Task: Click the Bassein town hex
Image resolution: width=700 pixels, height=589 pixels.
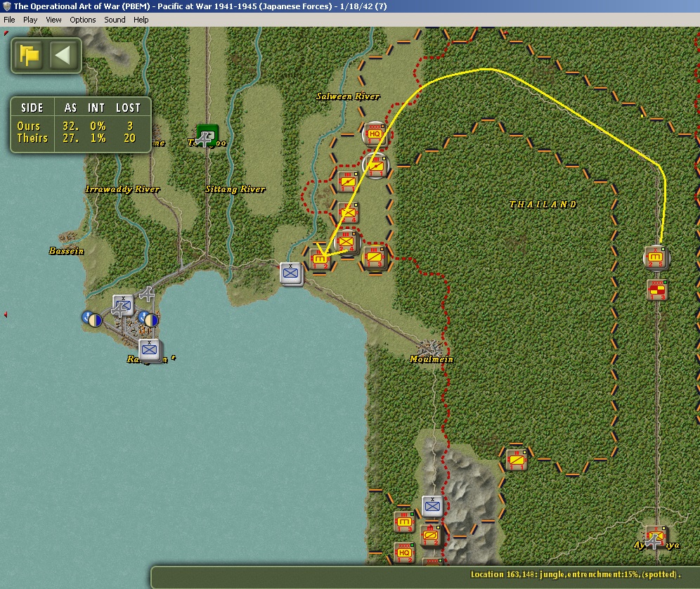Action: pyautogui.click(x=68, y=237)
